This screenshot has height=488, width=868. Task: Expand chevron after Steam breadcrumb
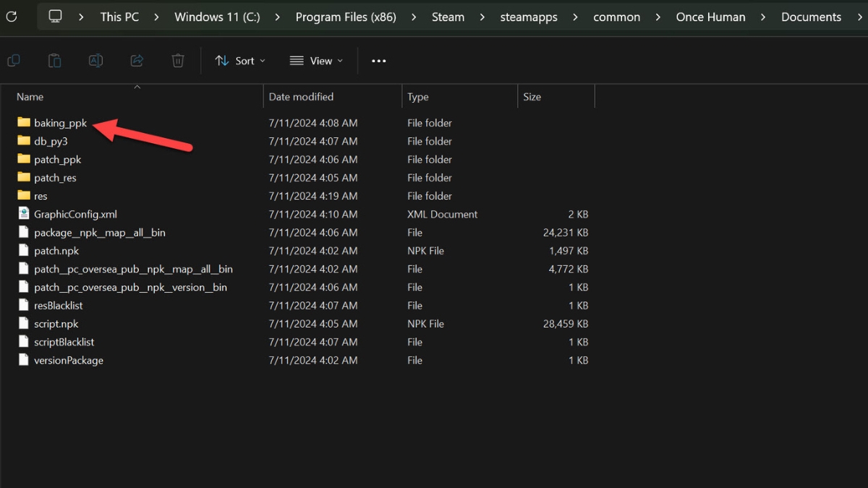(482, 17)
